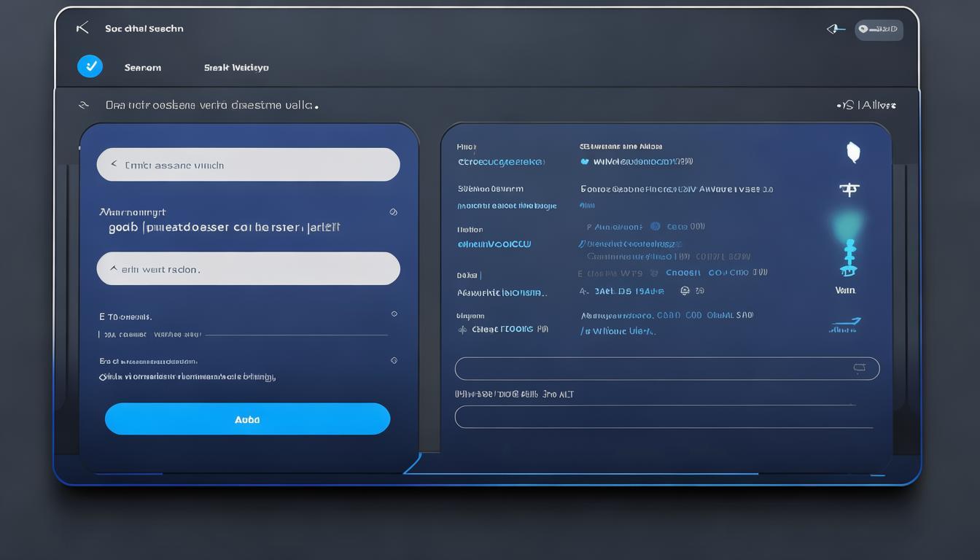Toggle the small circle beside Macnonugrt row
Viewport: 980px width, 560px height.
394,212
